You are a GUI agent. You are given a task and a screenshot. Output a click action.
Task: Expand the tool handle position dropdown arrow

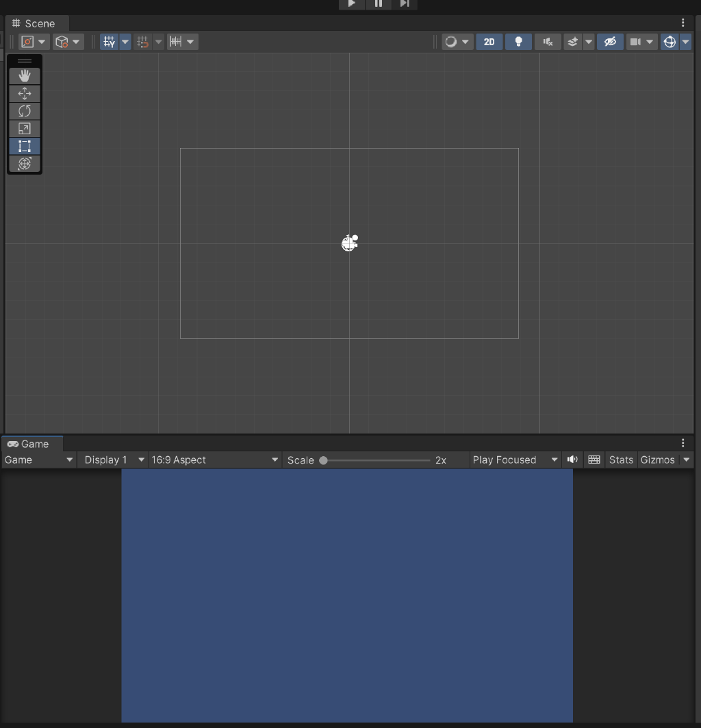point(42,42)
